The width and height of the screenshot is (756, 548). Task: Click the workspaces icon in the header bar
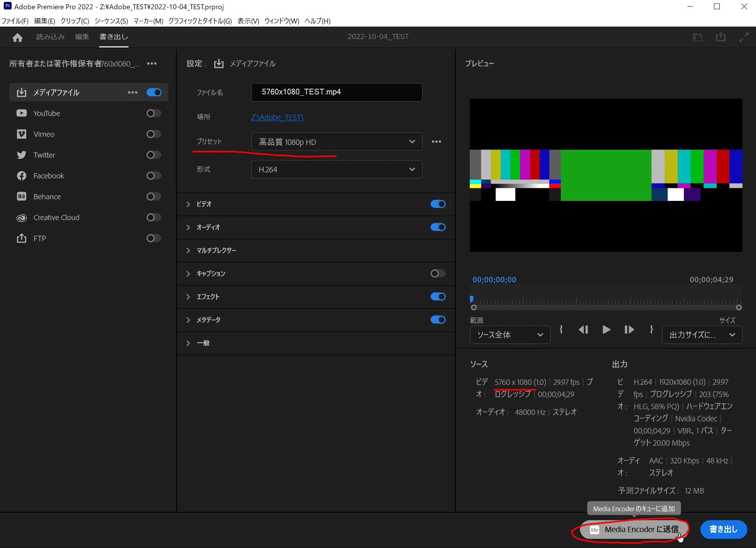pyautogui.click(x=697, y=37)
